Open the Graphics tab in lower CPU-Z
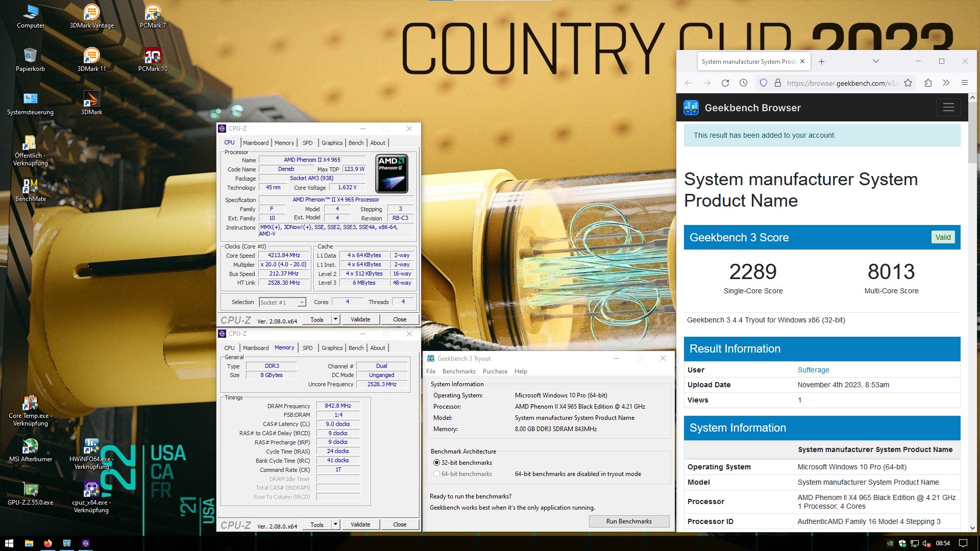 [332, 348]
